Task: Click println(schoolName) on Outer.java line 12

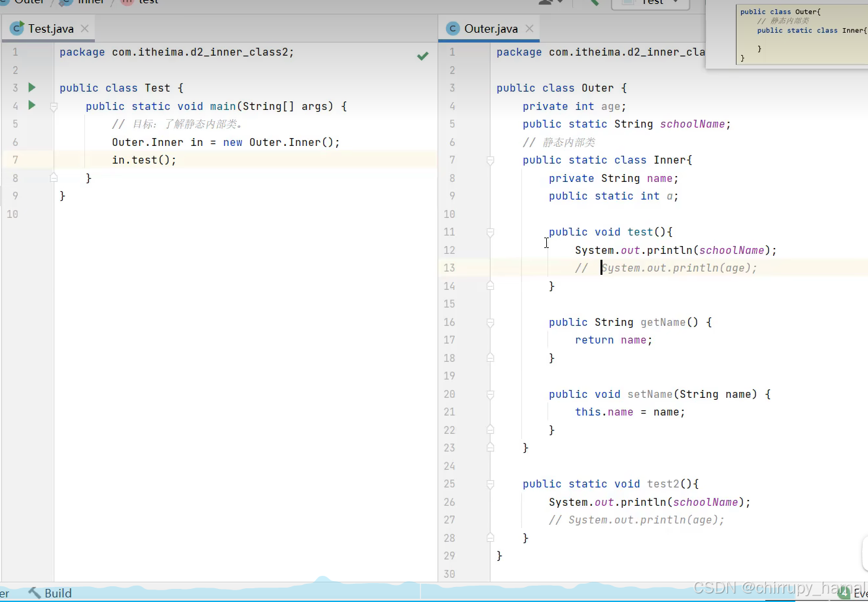Action: [x=676, y=250]
